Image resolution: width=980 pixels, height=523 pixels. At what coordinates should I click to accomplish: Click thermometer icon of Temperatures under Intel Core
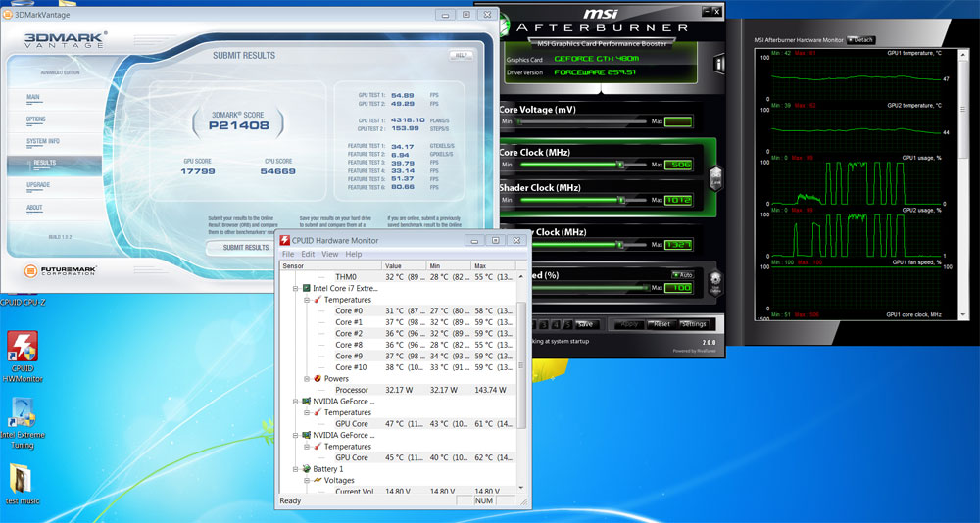(x=318, y=300)
